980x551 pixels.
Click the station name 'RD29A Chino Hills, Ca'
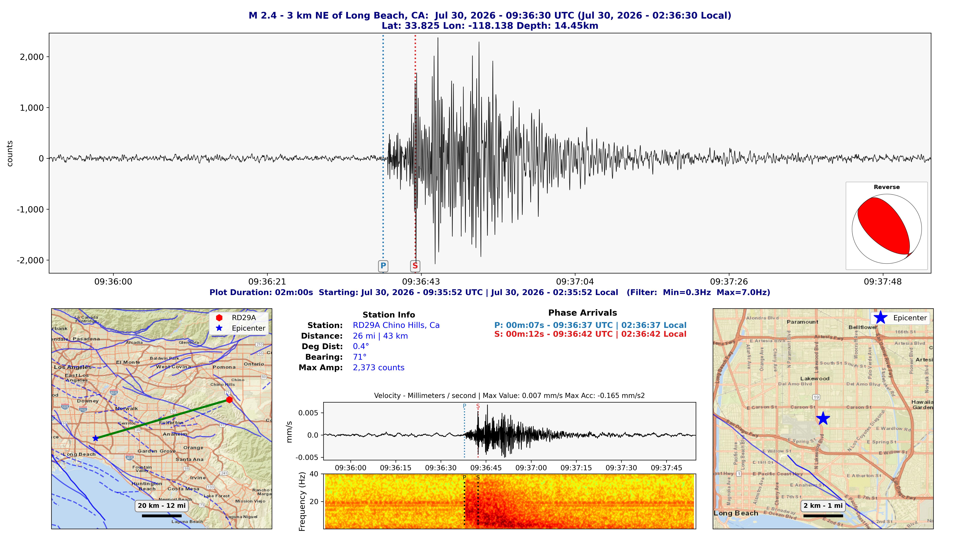point(396,325)
